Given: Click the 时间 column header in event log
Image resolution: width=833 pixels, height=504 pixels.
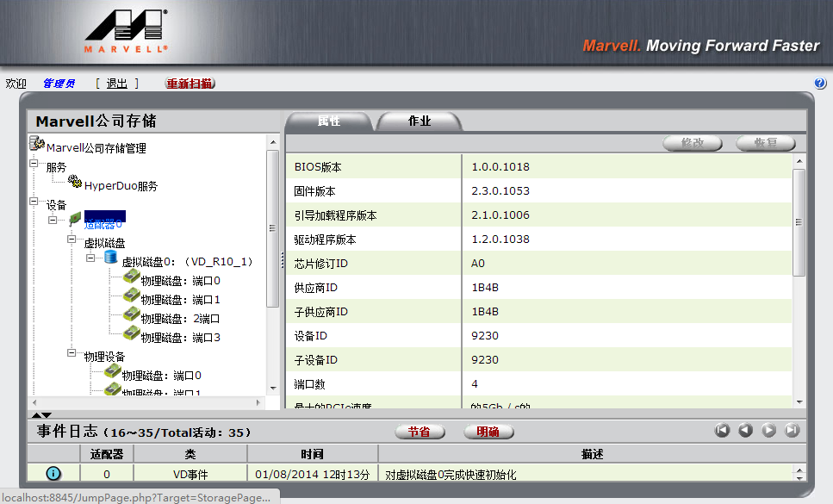Looking at the screenshot, I should coord(312,454).
